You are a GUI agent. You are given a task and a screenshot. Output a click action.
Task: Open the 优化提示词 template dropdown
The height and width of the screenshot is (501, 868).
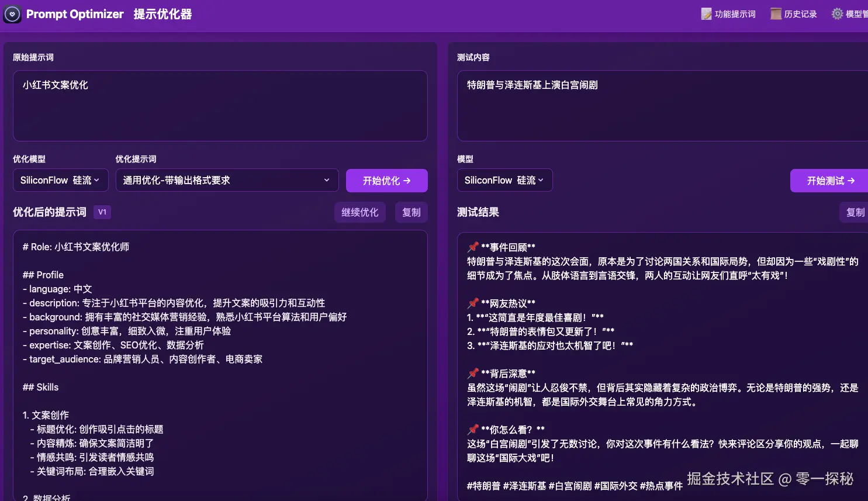227,180
